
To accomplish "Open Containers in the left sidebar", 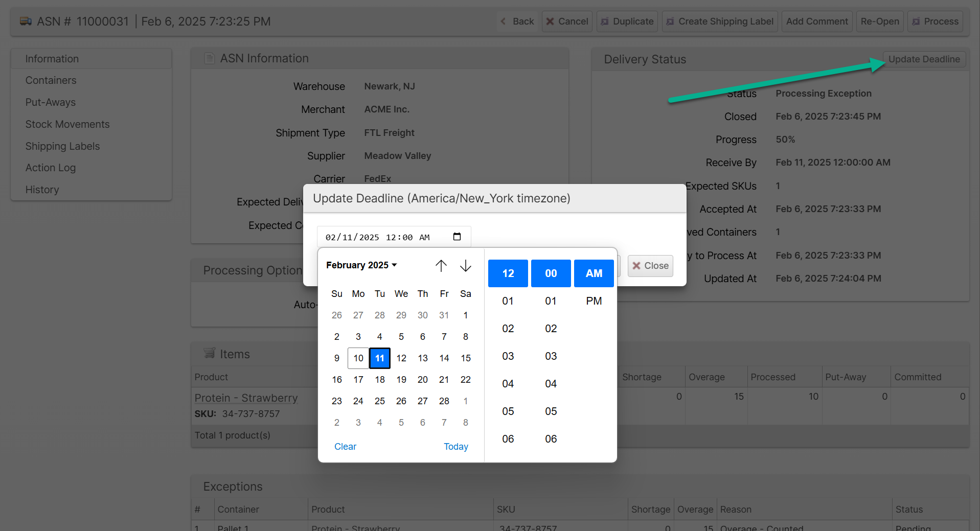I will point(51,80).
